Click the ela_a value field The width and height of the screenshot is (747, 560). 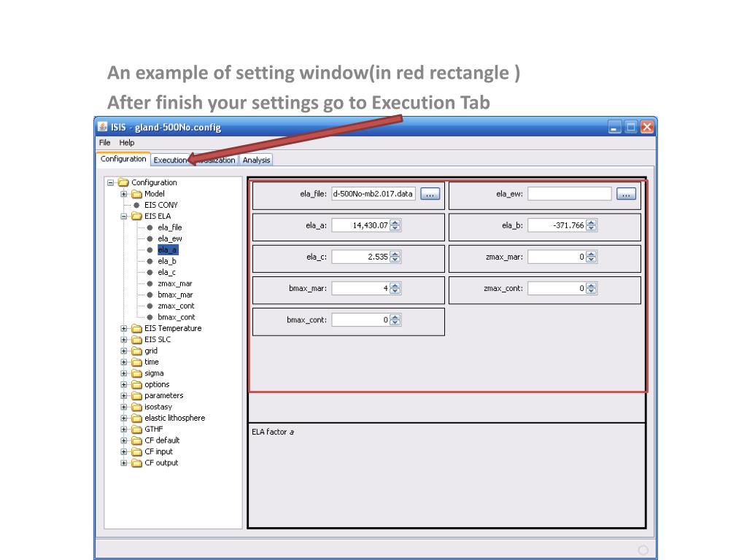pos(360,225)
